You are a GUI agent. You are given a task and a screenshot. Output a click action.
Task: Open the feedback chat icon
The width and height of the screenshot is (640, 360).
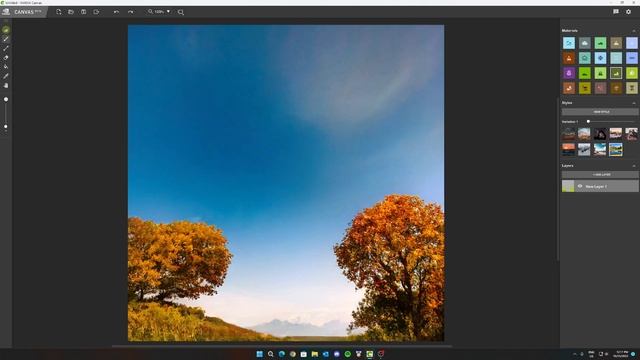pyautogui.click(x=616, y=12)
